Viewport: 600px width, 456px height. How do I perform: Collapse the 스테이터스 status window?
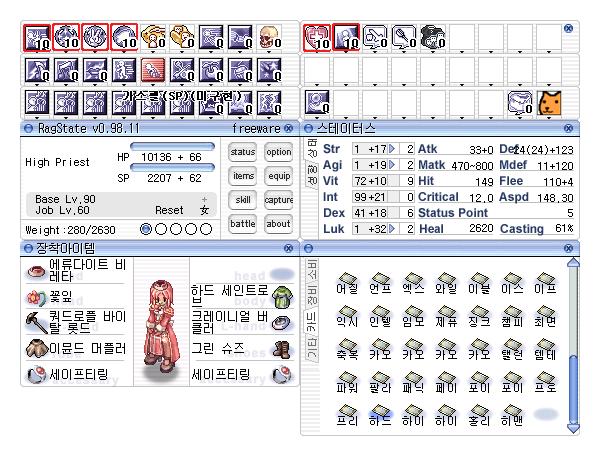[x=309, y=129]
